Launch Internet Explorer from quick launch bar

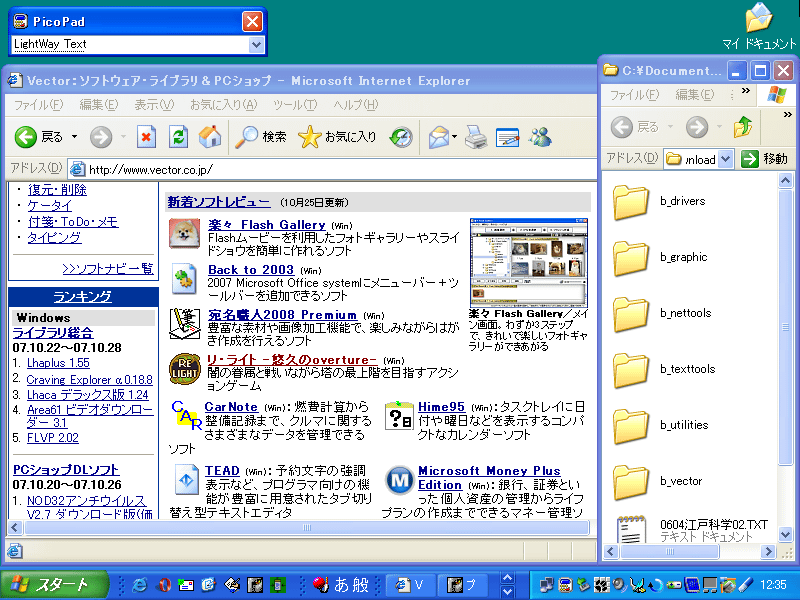click(139, 584)
